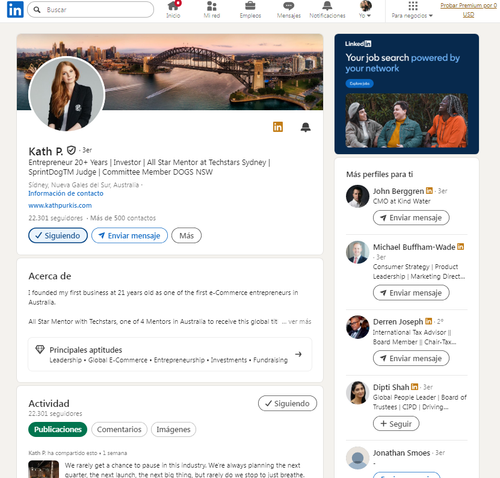Send message to Derren Joseph
The image size is (500, 478).
[x=411, y=358]
